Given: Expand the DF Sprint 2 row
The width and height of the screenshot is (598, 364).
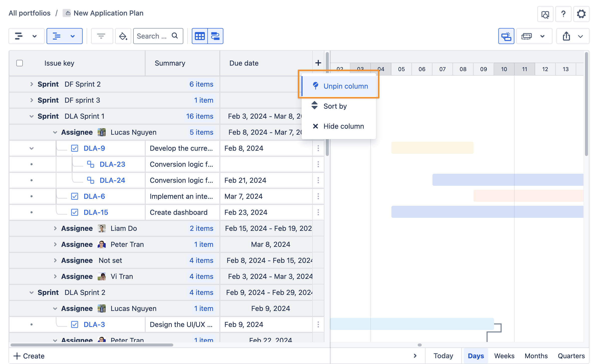Looking at the screenshot, I should tap(32, 84).
